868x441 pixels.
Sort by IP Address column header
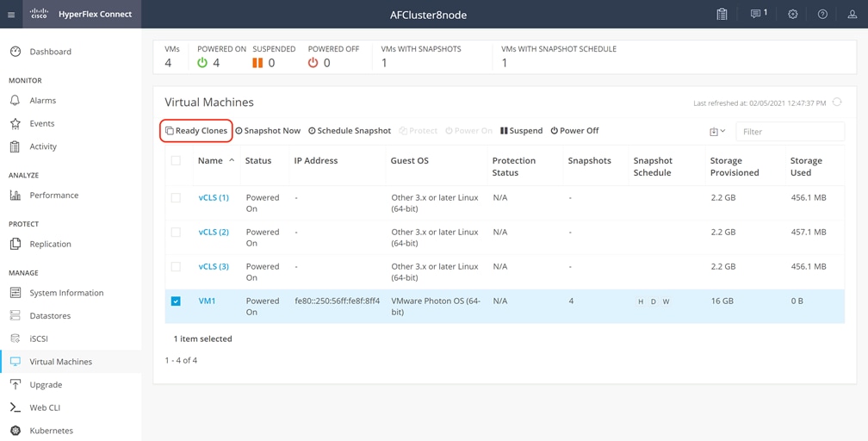[315, 161]
